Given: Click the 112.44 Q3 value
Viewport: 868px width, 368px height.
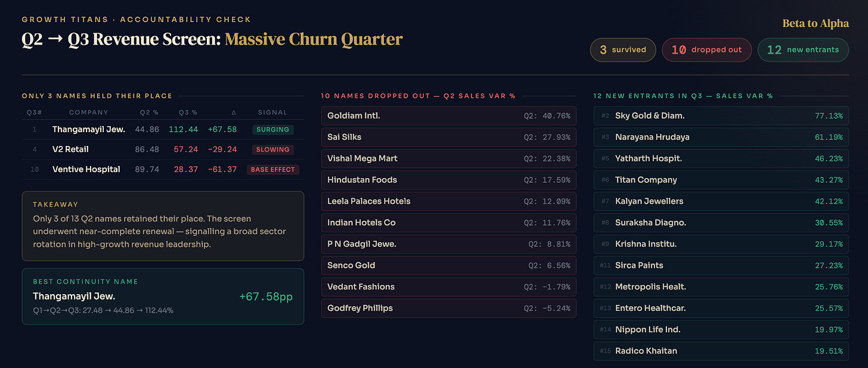Looking at the screenshot, I should [x=183, y=129].
